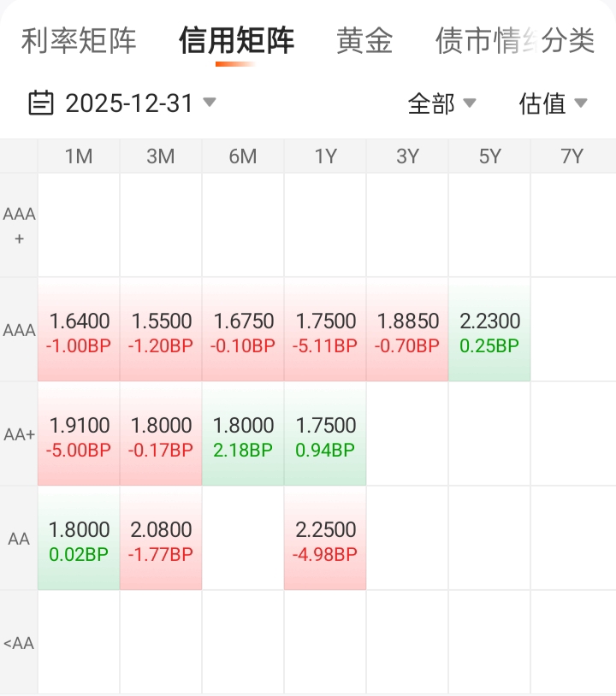
Task: Select the AA 1Y cell showing 2.2500
Action: coord(325,540)
